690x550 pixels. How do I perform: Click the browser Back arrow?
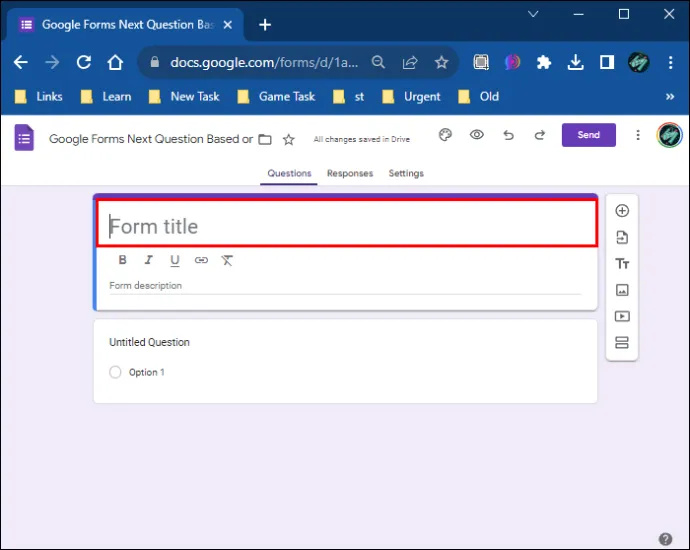21,62
